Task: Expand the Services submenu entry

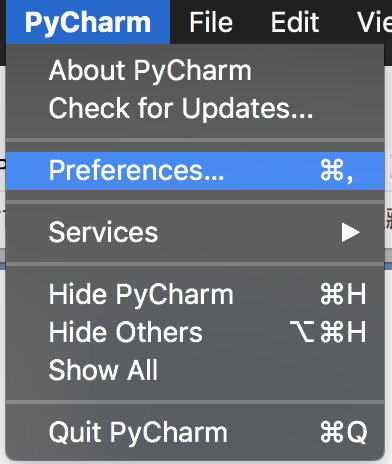Action: (195, 232)
